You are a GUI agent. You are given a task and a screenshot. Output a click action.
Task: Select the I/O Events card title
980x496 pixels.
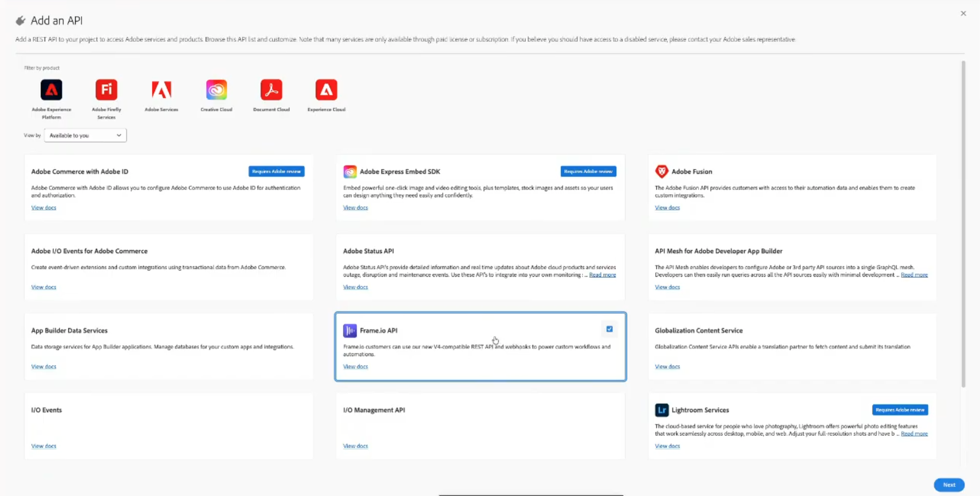[x=46, y=410]
